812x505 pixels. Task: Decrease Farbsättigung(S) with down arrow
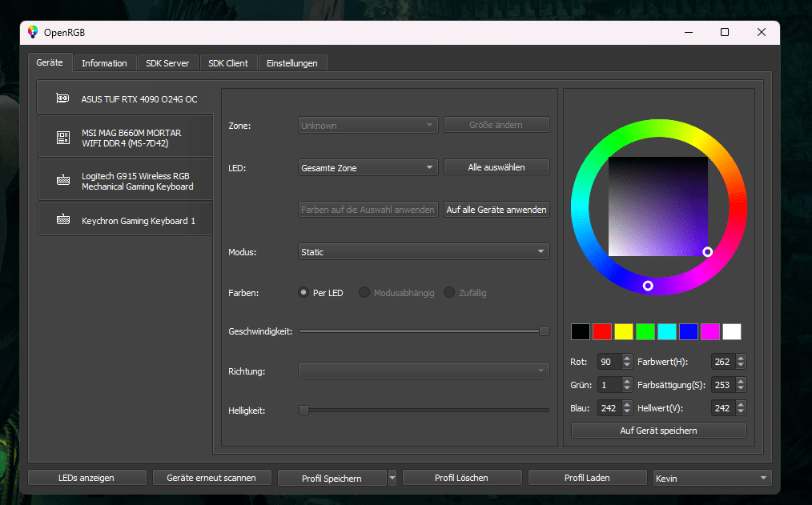pos(741,389)
